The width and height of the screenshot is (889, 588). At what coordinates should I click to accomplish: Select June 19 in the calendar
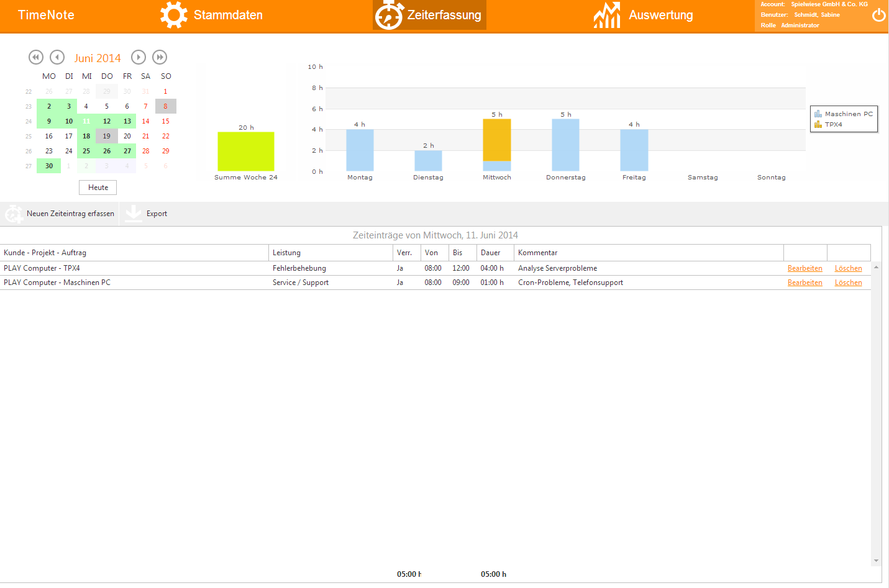click(107, 136)
